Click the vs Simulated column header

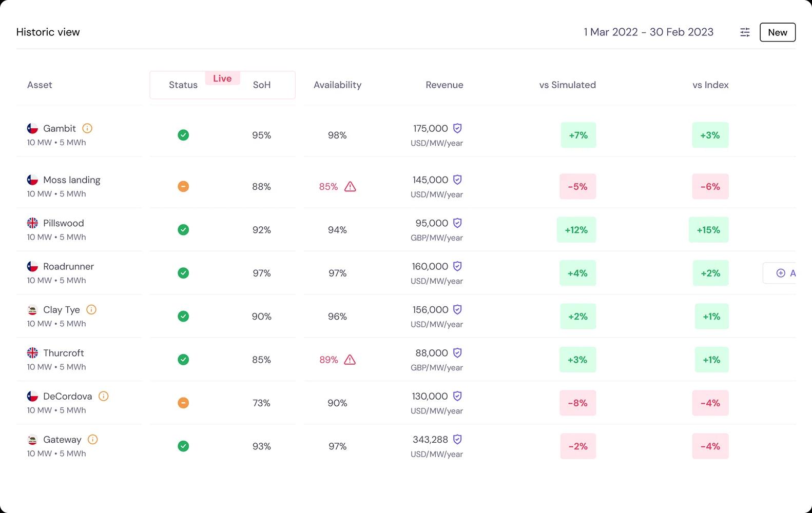pos(567,85)
